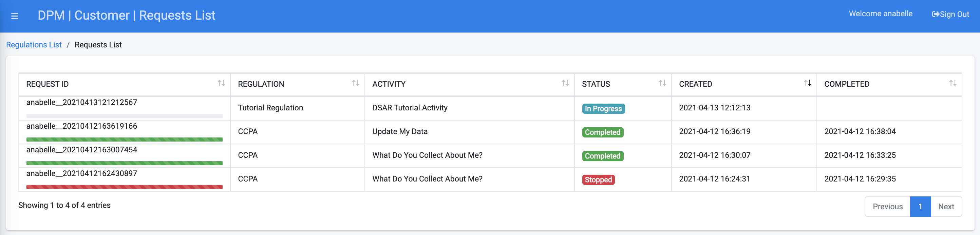Open request anabelle__20210412163619166
Image resolution: width=980 pixels, height=235 pixels.
click(x=82, y=126)
